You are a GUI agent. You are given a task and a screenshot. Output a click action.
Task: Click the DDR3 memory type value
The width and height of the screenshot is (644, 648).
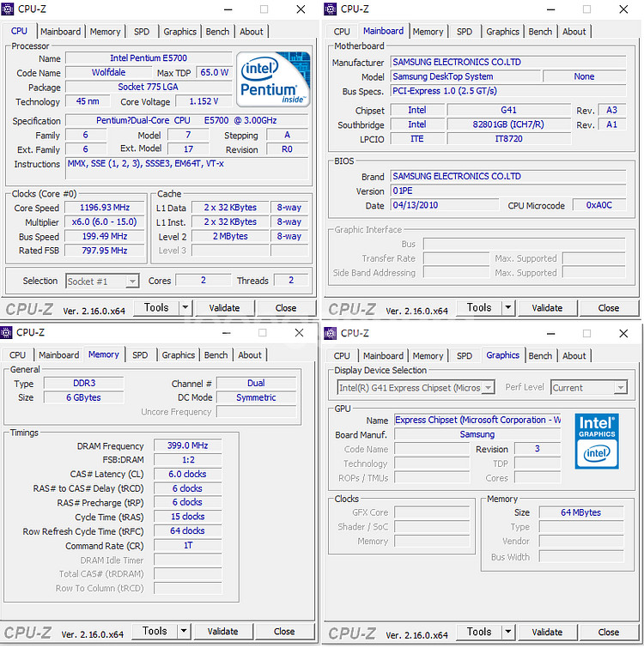click(x=84, y=383)
